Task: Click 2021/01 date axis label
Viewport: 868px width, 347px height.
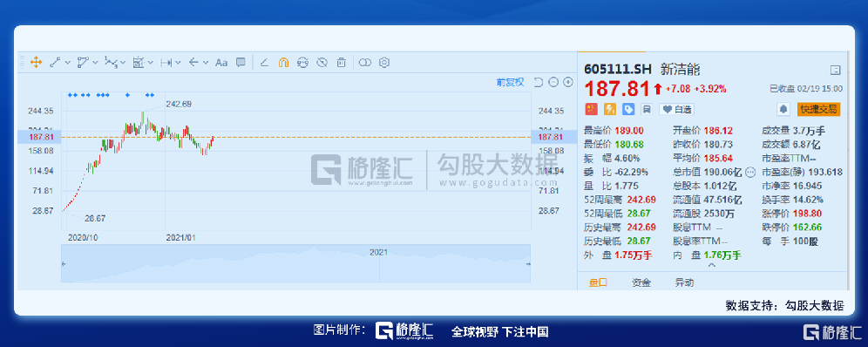Action: pos(181,237)
